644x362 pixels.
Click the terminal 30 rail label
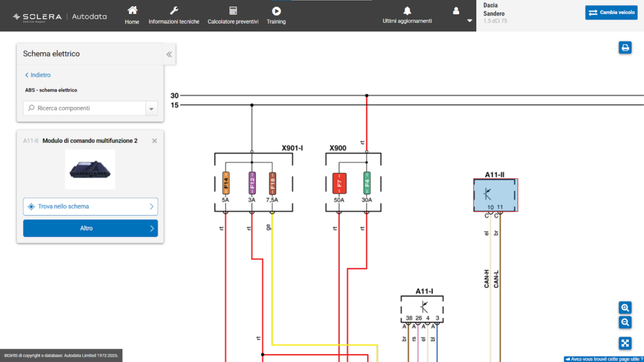tap(175, 96)
